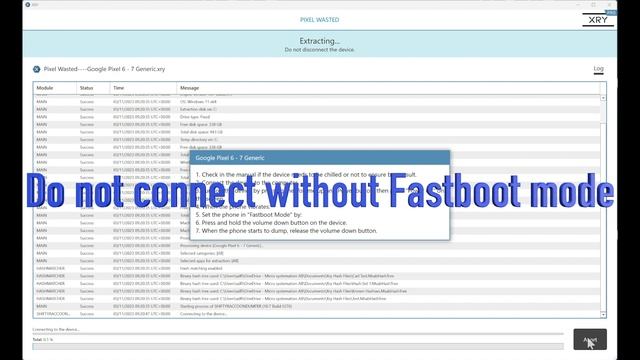Click the Google Pixel 6 - 7 Generic dialog title
Viewport: 640px width, 360px height.
tap(230, 158)
